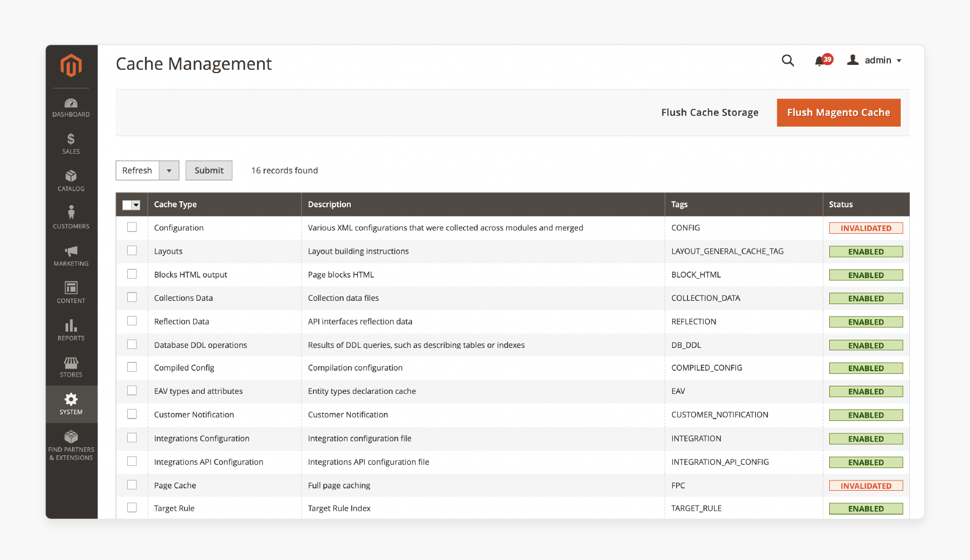Check the Configuration cache row checkbox
The image size is (970, 560).
[x=132, y=227]
